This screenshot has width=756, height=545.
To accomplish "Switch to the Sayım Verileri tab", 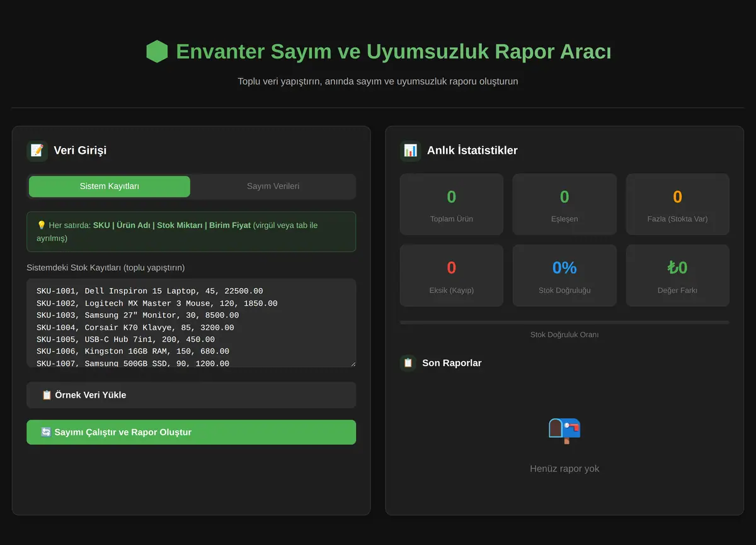I will click(273, 186).
